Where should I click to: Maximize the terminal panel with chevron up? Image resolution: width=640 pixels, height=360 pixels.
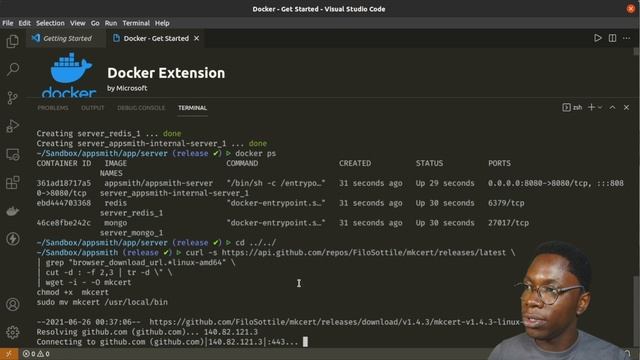coord(612,107)
